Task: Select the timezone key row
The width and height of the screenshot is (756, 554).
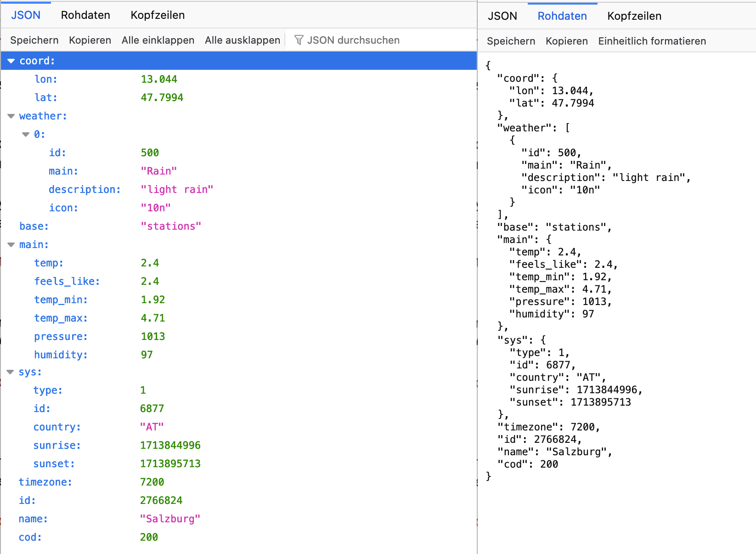Action: pos(239,482)
